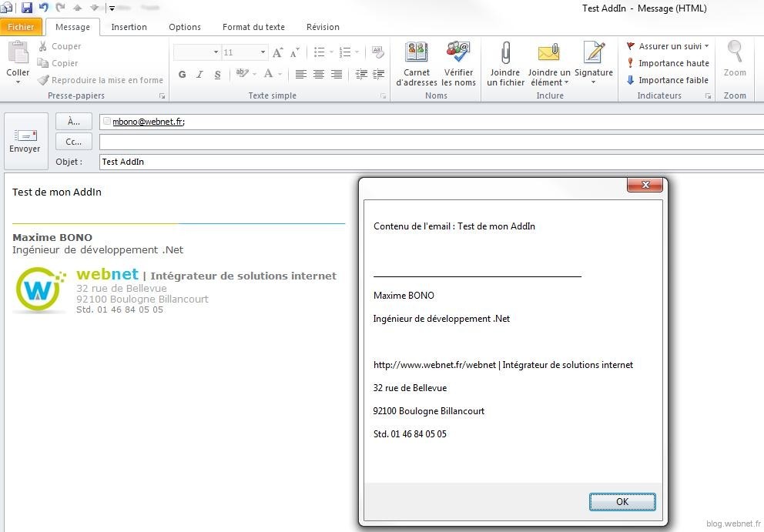Open the Format du texte tab
This screenshot has height=532, width=764.
253,27
